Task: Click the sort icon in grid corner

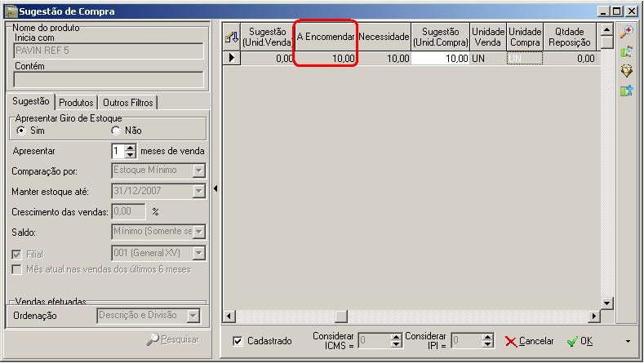Action: pos(232,37)
